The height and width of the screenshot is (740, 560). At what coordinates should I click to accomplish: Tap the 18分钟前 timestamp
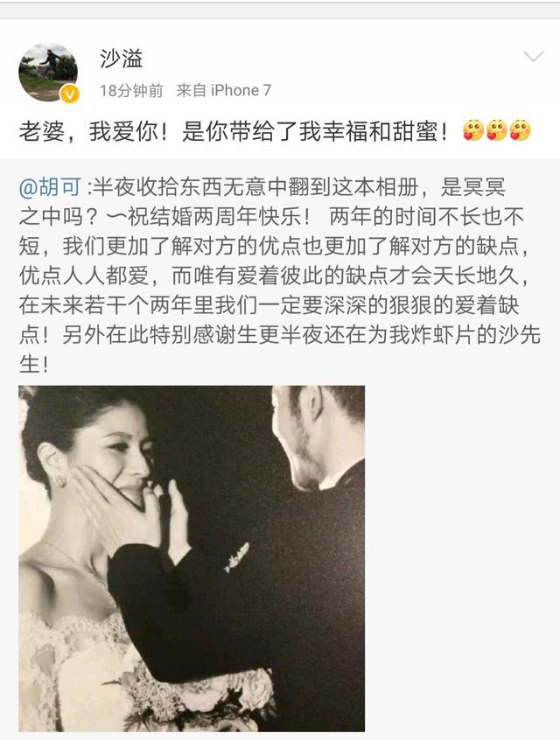click(131, 90)
